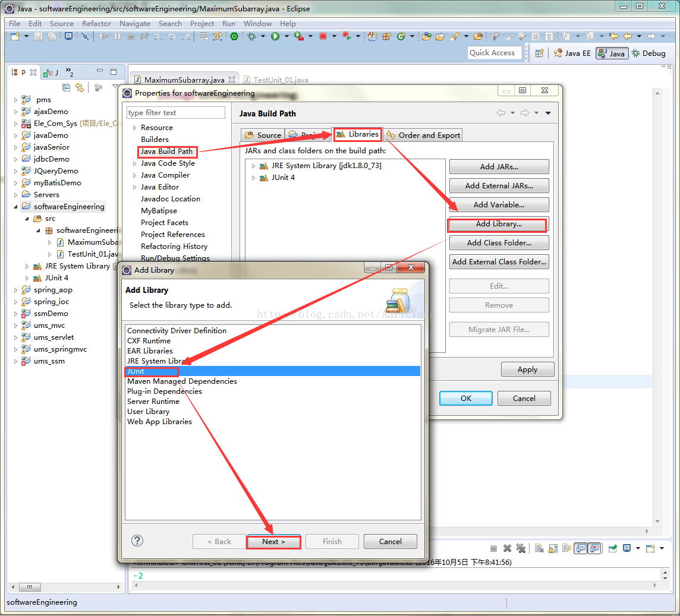Click the Open Task icon in toolbar

coord(440,36)
